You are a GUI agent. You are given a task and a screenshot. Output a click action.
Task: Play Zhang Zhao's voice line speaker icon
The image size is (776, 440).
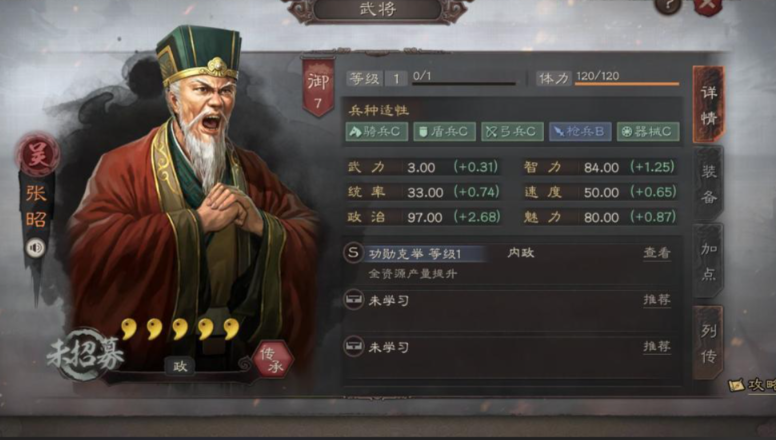[35, 248]
